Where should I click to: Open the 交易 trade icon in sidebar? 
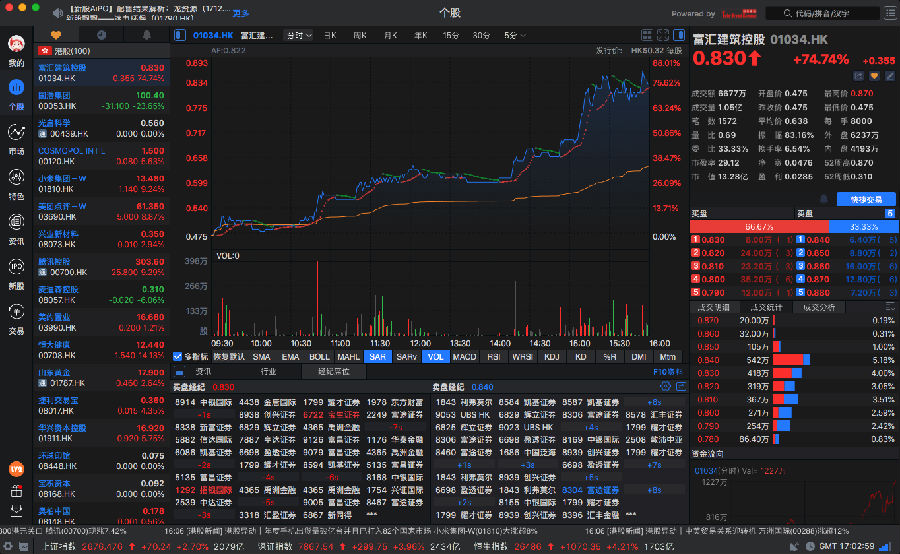pos(16,312)
